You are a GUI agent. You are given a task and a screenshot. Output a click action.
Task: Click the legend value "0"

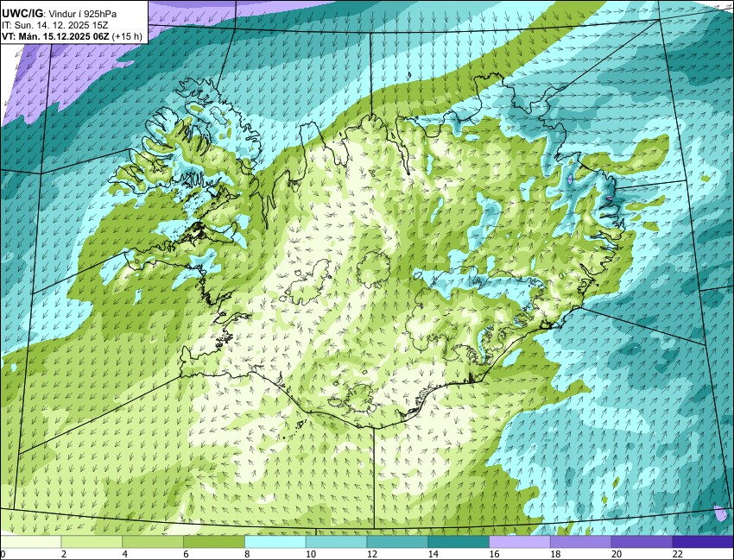[x=3, y=554]
